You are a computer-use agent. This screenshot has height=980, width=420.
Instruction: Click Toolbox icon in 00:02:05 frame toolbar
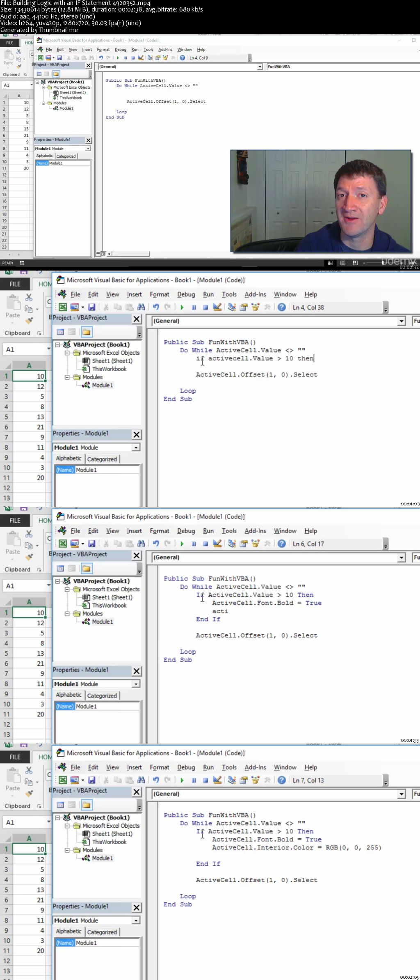267,780
